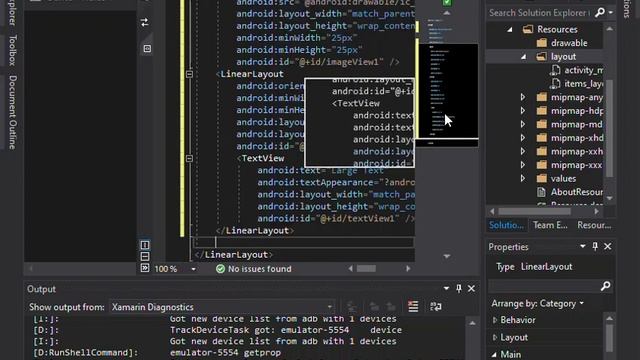Image resolution: width=640 pixels, height=360 pixels.
Task: Open Solution Explorer search options arrow
Action: pos(611,13)
